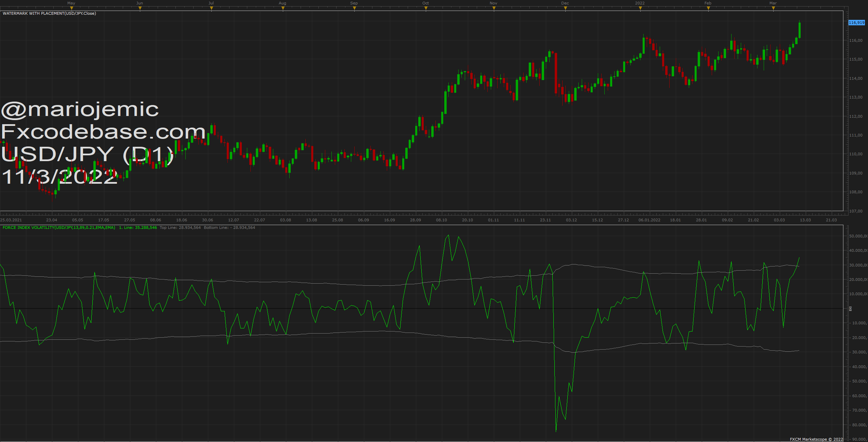This screenshot has height=442, width=868.
Task: Click the 05.05 date axis label
Action: click(x=78, y=220)
